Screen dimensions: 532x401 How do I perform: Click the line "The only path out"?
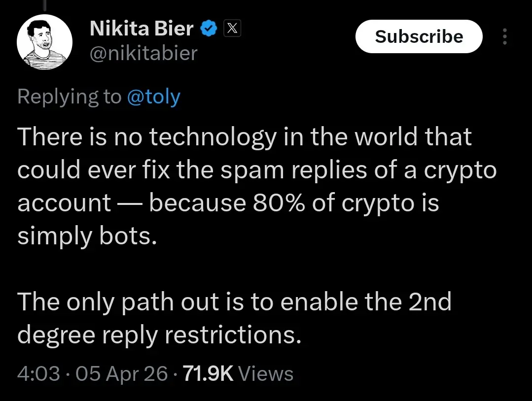point(234,302)
